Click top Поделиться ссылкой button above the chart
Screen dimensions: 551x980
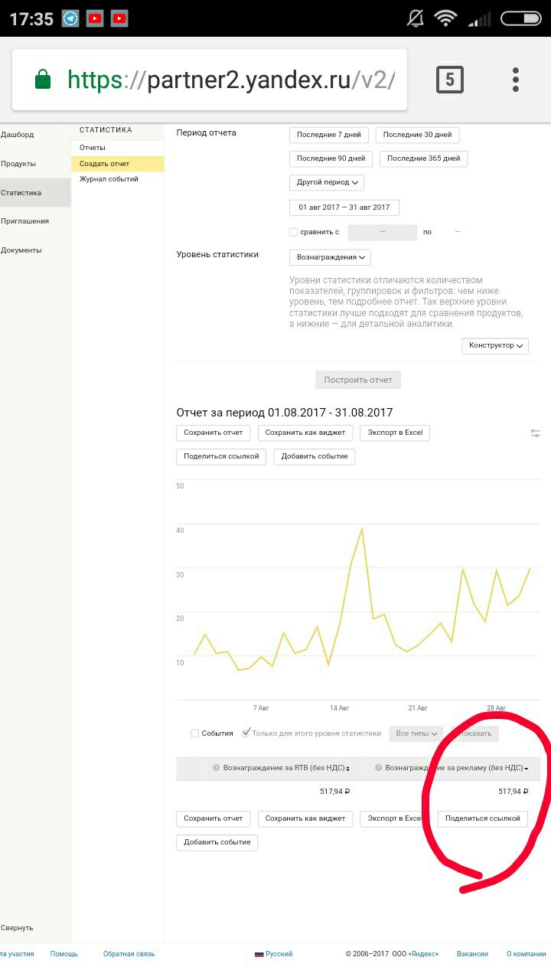click(221, 456)
